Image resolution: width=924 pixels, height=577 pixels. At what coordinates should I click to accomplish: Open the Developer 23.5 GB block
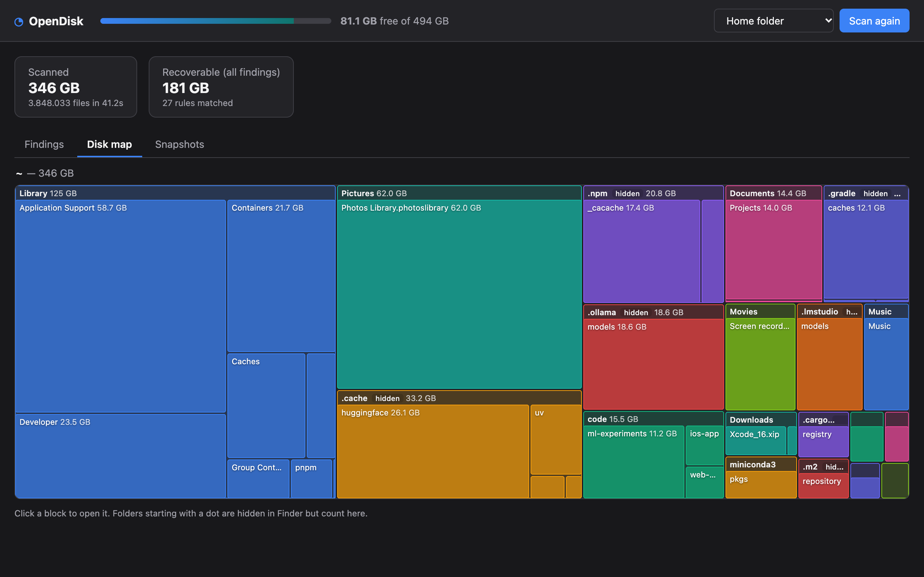click(121, 455)
